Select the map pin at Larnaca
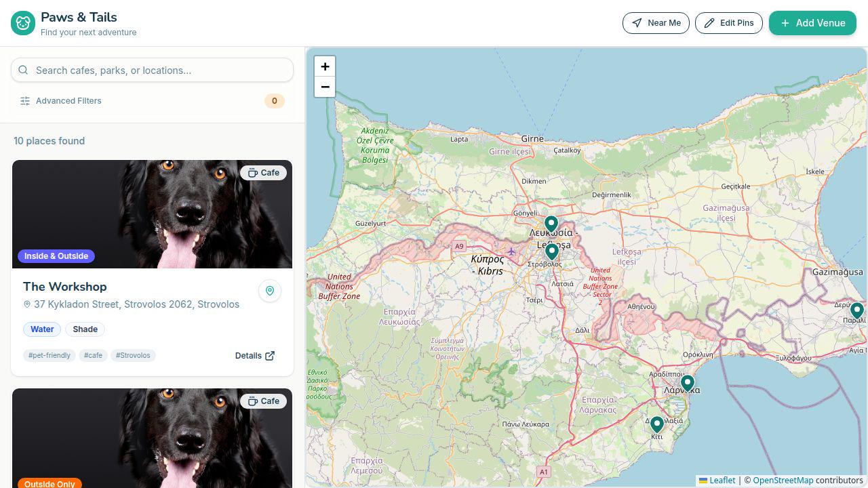The width and height of the screenshot is (868, 488). pyautogui.click(x=687, y=383)
